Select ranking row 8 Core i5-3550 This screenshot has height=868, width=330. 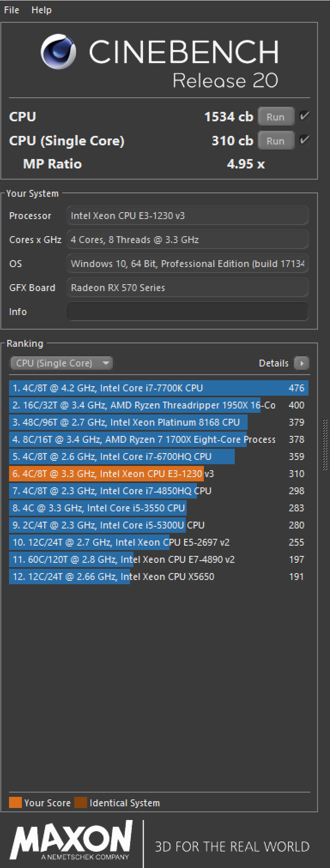[159, 508]
